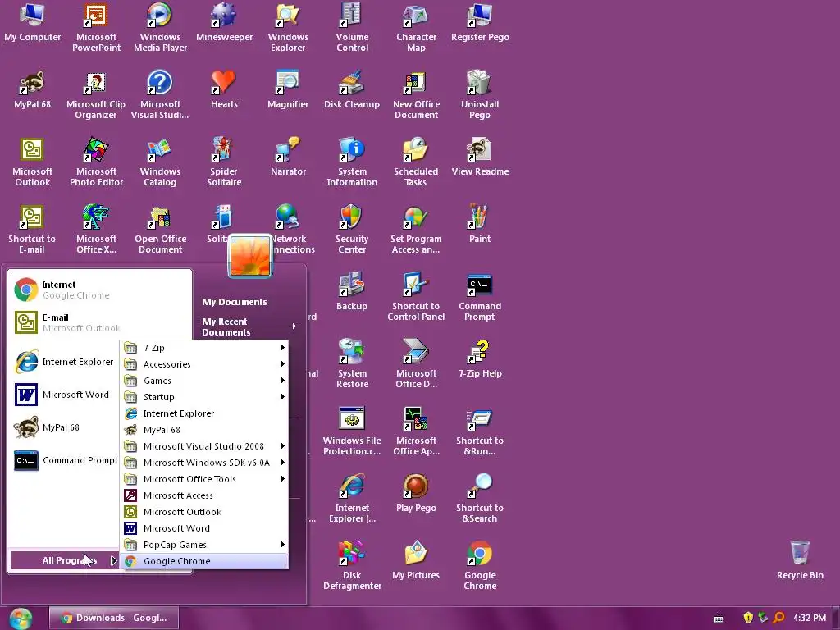Open pinned E-mail Microsoft Outlook entry
Image resolution: width=840 pixels, height=630 pixels.
(x=100, y=322)
